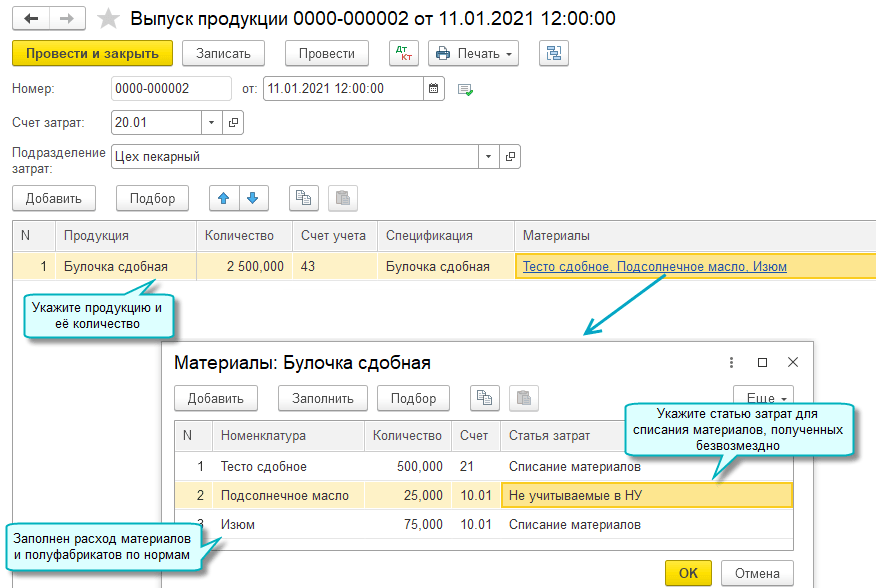Confirm materials with the OK button
This screenshot has height=588, width=876.
tap(688, 573)
